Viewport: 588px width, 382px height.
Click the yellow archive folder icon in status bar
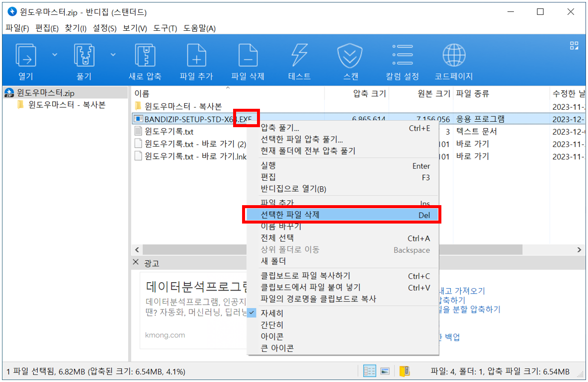point(404,371)
